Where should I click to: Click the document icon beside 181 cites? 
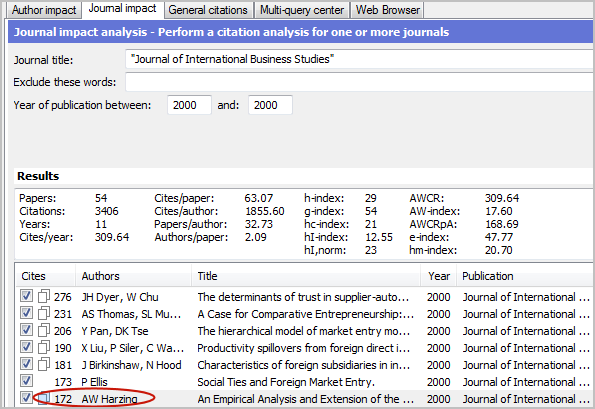pos(44,365)
